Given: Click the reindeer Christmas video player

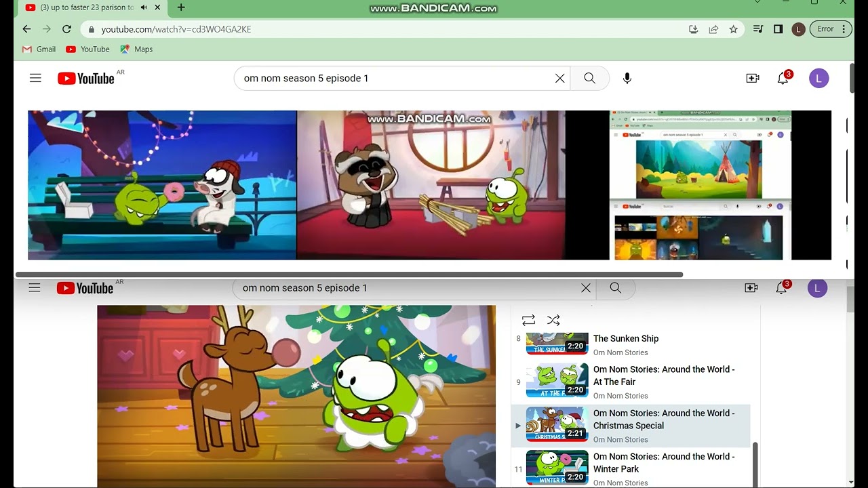Looking at the screenshot, I should point(296,396).
